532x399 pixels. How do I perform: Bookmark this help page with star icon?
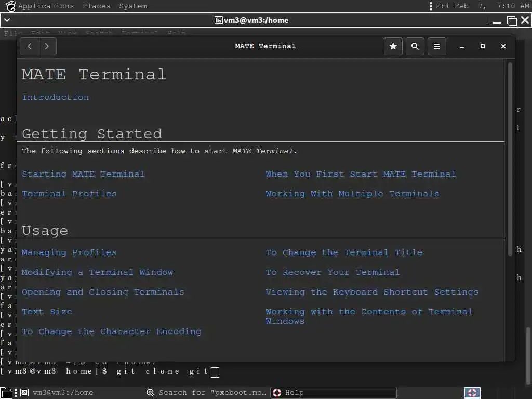[393, 46]
